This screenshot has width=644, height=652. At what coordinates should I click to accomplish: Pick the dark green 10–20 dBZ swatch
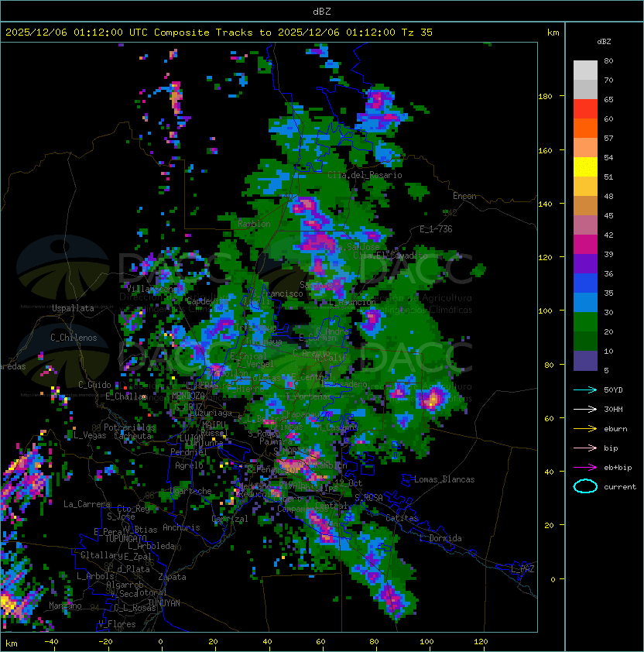585,341
